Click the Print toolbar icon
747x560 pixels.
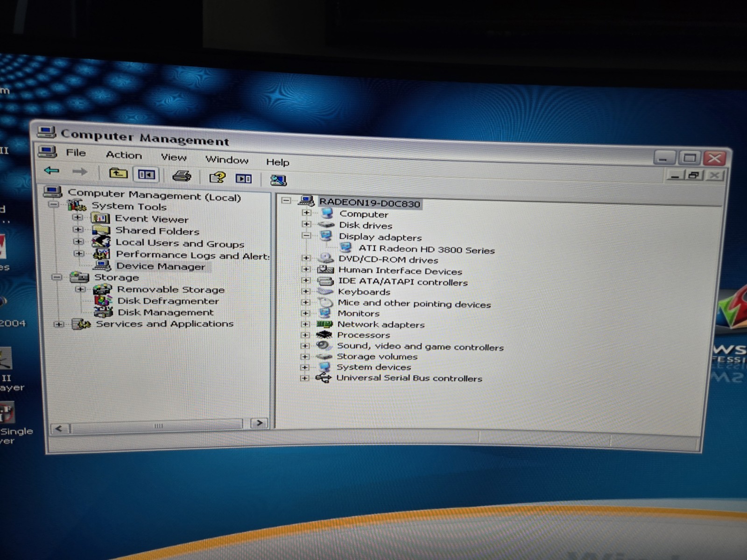(181, 176)
